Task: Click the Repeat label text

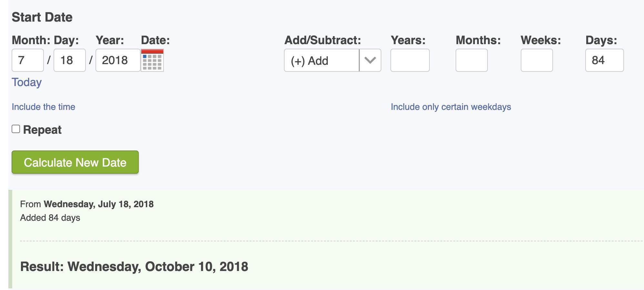Action: tap(42, 130)
